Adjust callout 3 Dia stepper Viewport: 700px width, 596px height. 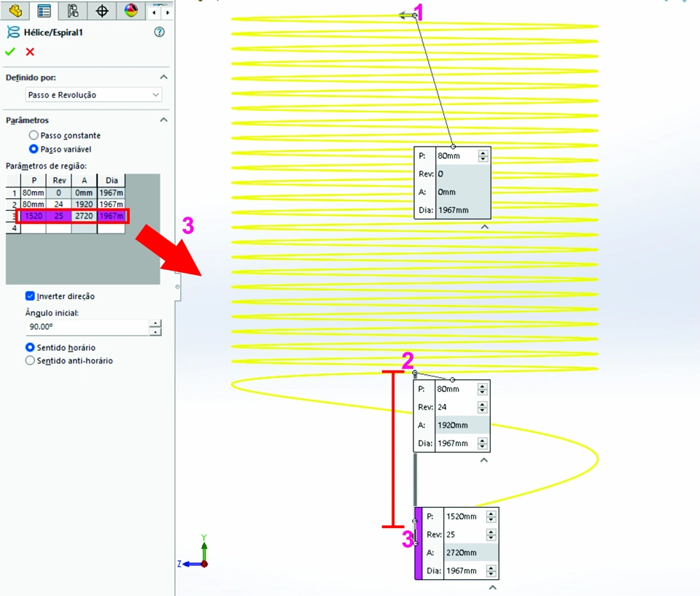click(x=491, y=570)
